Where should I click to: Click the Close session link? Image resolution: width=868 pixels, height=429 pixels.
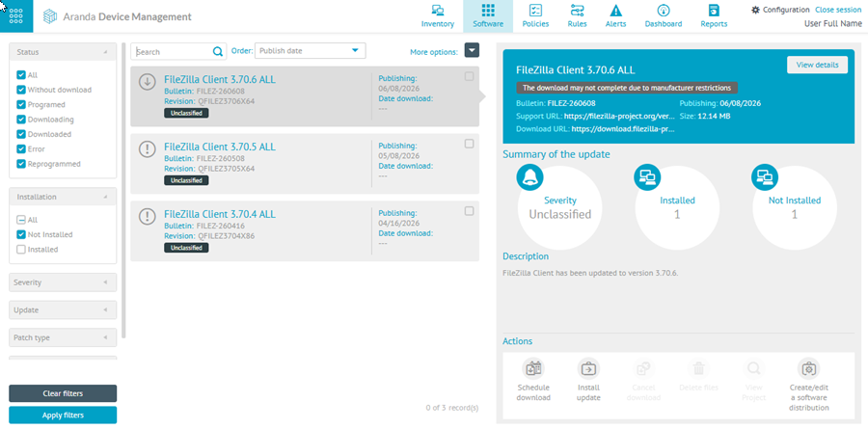(x=838, y=10)
